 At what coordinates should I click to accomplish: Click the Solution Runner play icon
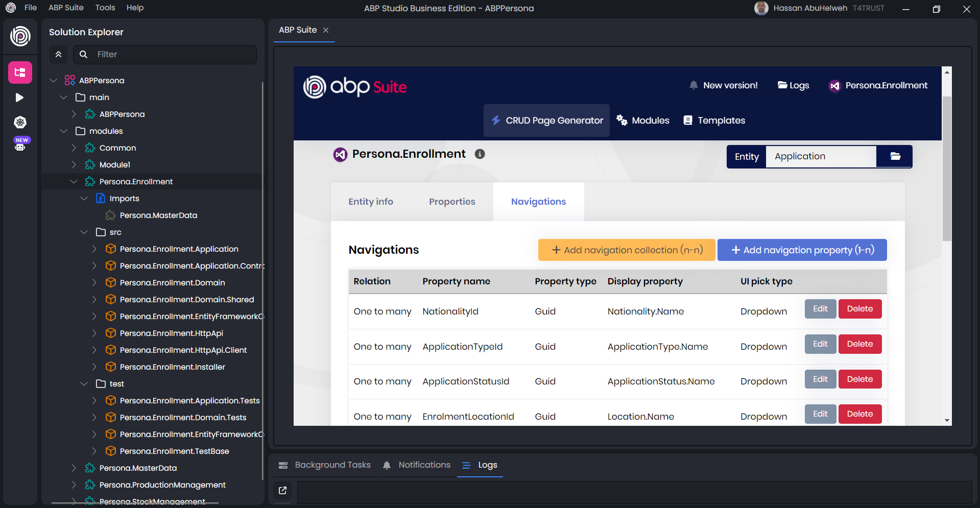click(x=20, y=98)
